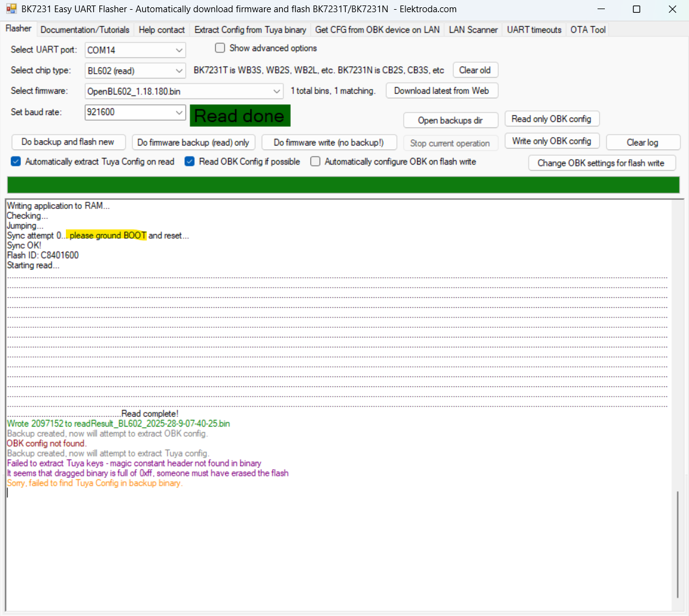689x616 pixels.
Task: Click Write only OBK config button
Action: tap(551, 141)
